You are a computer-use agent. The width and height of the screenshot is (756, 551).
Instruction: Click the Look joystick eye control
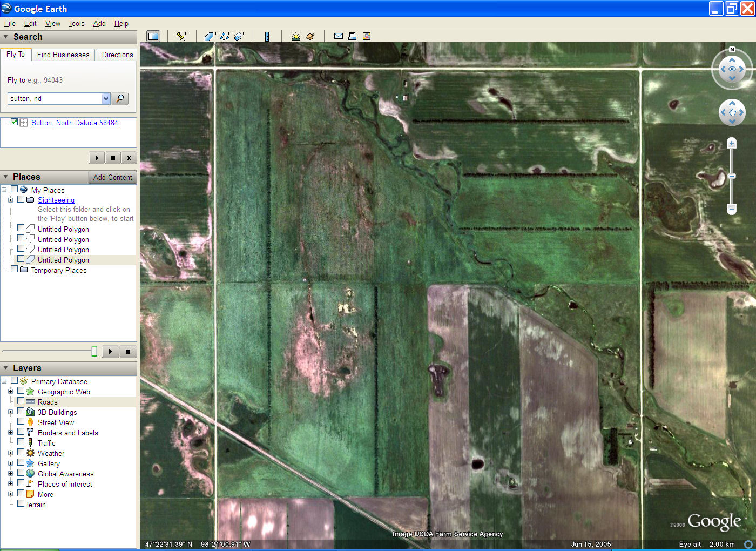732,69
